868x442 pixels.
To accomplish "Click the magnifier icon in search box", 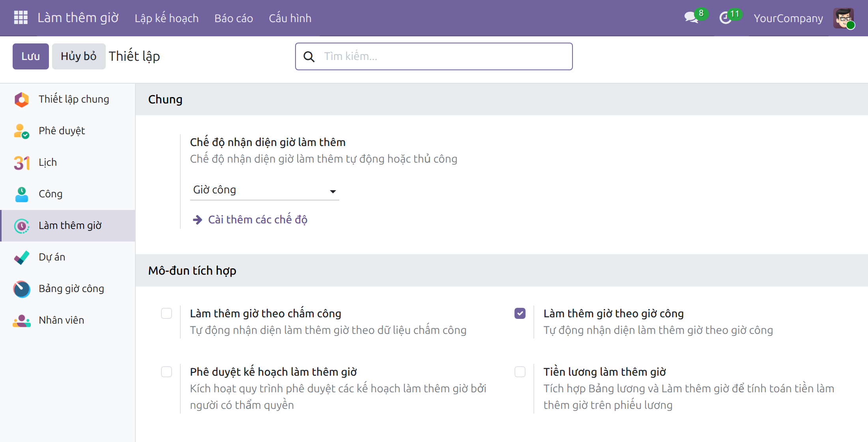I will (x=309, y=56).
